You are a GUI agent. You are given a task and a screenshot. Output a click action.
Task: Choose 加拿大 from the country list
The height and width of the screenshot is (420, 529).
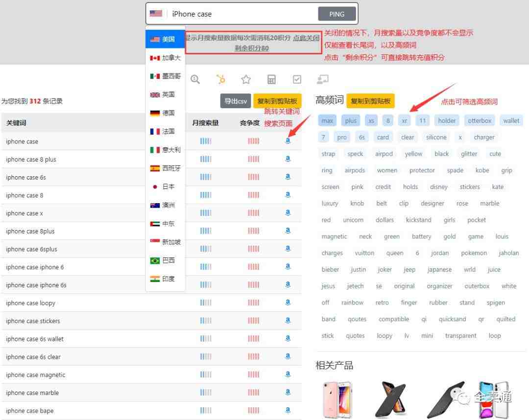pos(166,58)
